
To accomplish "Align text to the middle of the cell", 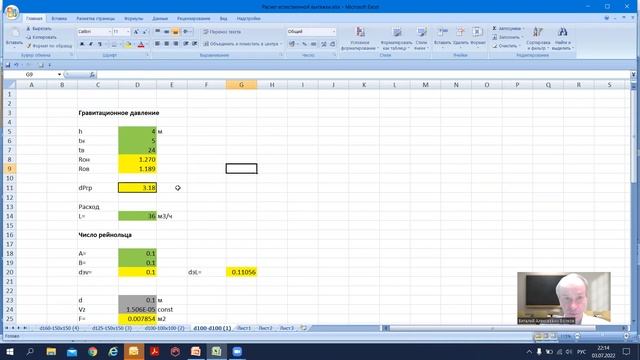I will [167, 31].
